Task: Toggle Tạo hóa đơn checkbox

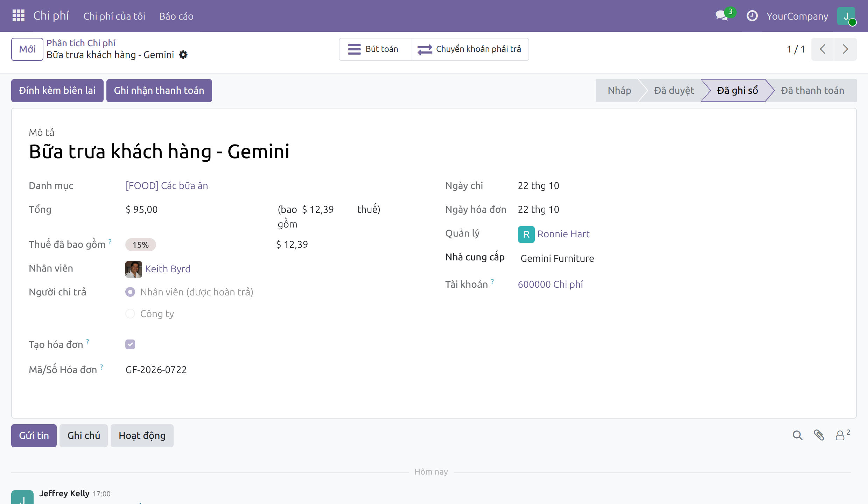Action: pos(130,344)
